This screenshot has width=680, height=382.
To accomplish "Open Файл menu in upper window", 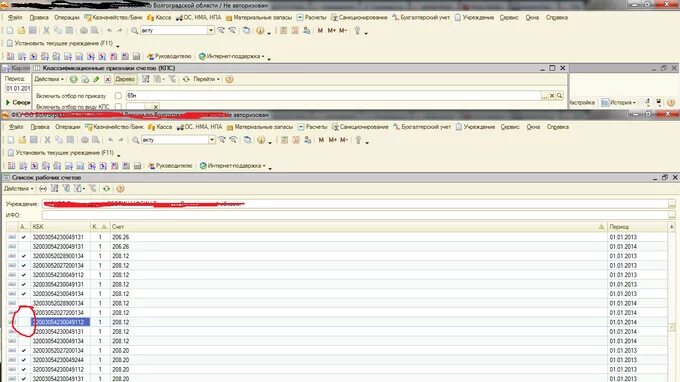I will [x=15, y=18].
